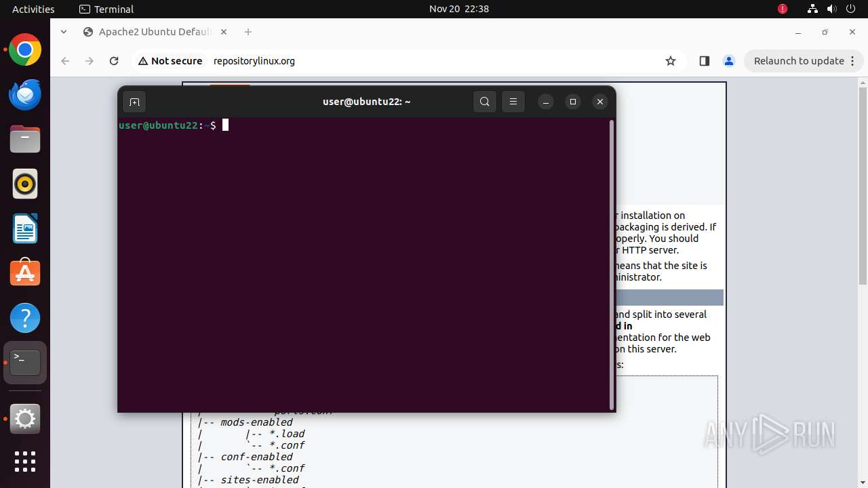Launch Thunderbird mail from the dock
This screenshot has width=868, height=488.
[25, 95]
